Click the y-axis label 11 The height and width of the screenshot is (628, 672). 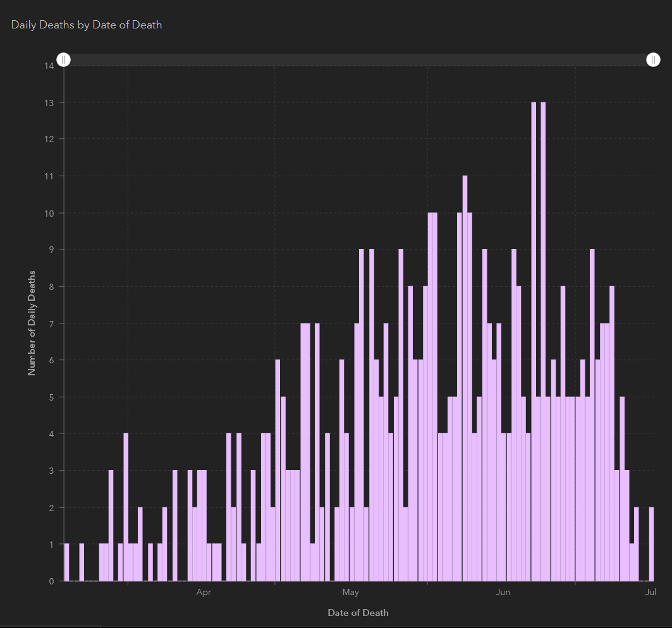tap(49, 176)
